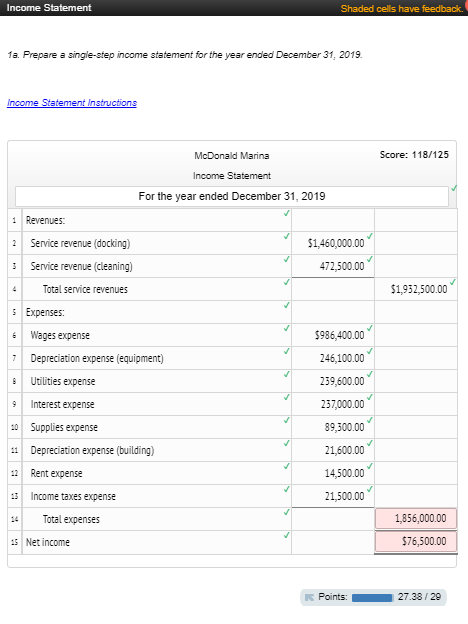Select the 'For the year ended December 31, 2019' period field
The height and width of the screenshot is (624, 468).
point(232,196)
